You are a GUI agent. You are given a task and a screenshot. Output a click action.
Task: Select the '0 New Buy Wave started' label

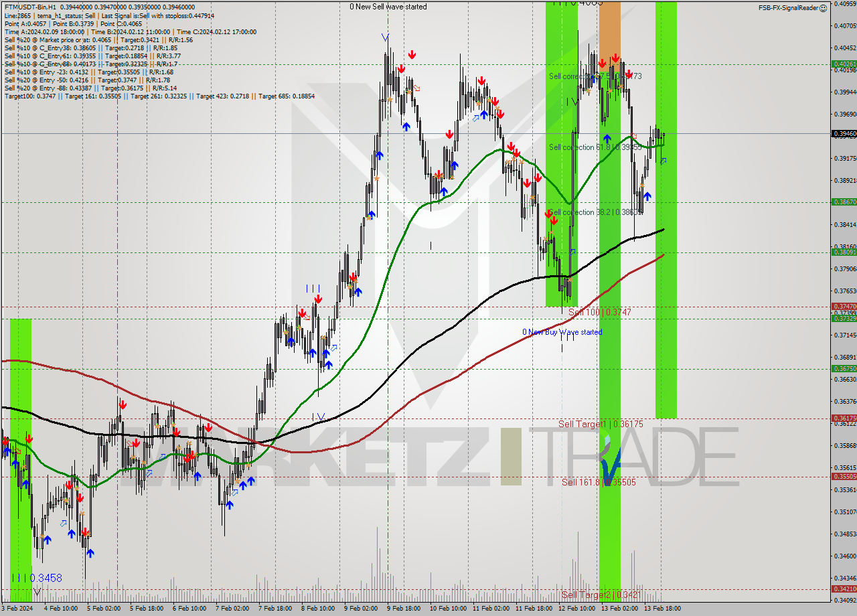(562, 332)
